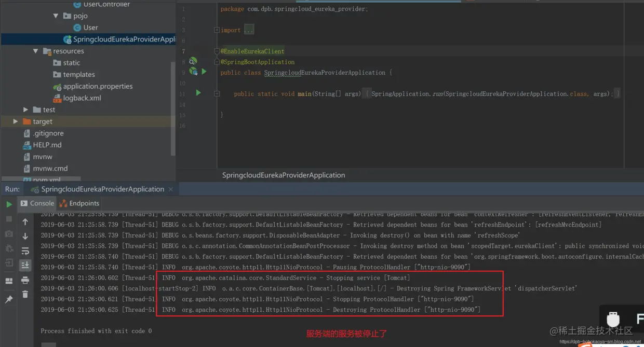Click the restore layout icon

(x=9, y=281)
